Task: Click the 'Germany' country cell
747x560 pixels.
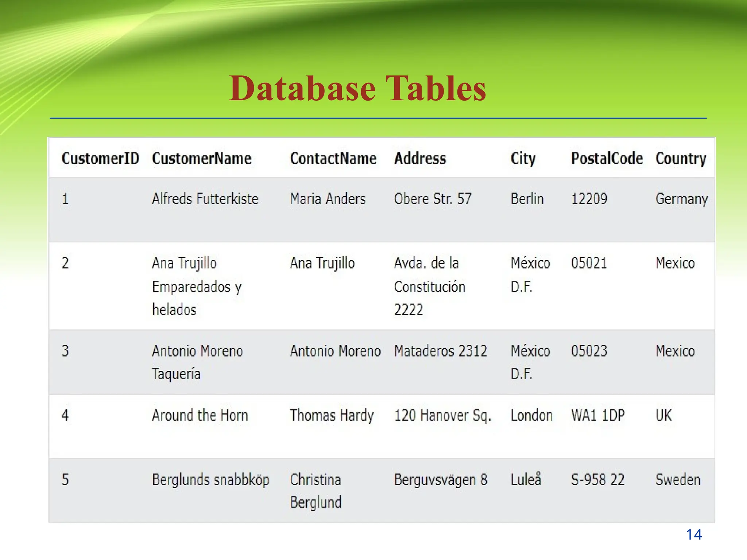Action: (x=681, y=199)
